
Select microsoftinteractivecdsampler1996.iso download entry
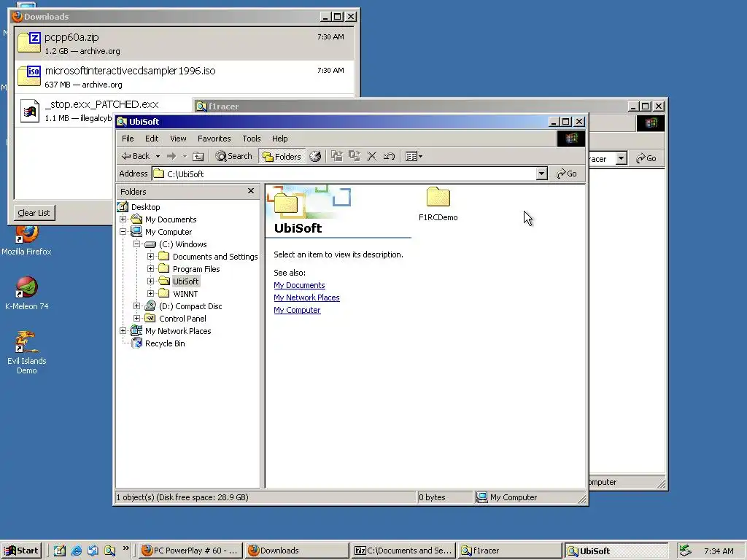pos(185,77)
